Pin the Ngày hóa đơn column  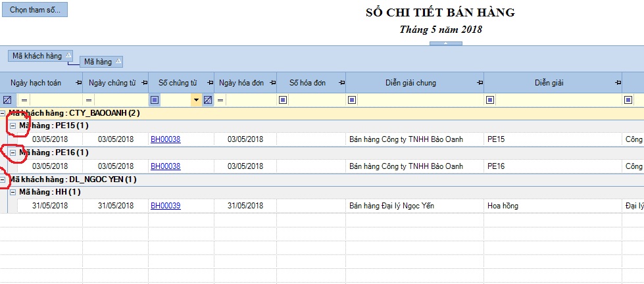[273, 83]
